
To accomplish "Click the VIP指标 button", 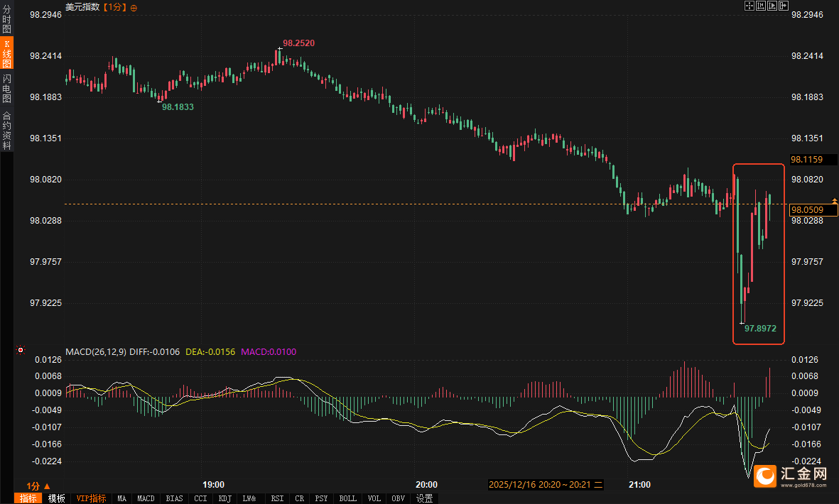I will point(92,498).
